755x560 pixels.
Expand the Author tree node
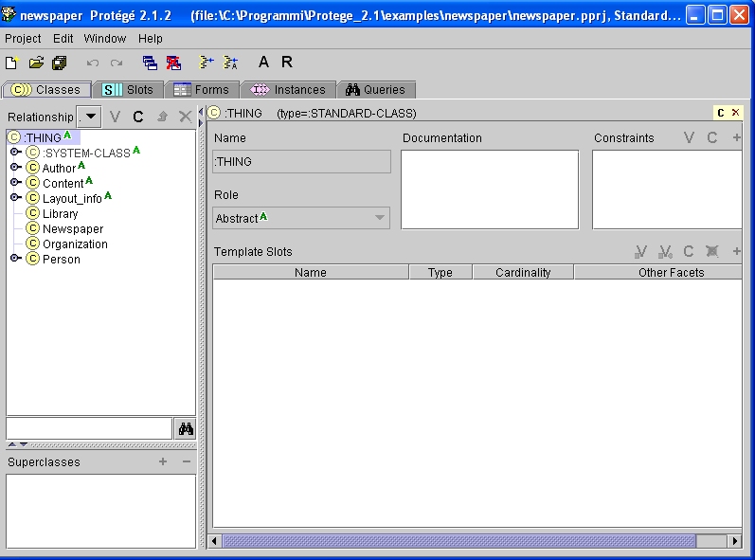(15, 168)
